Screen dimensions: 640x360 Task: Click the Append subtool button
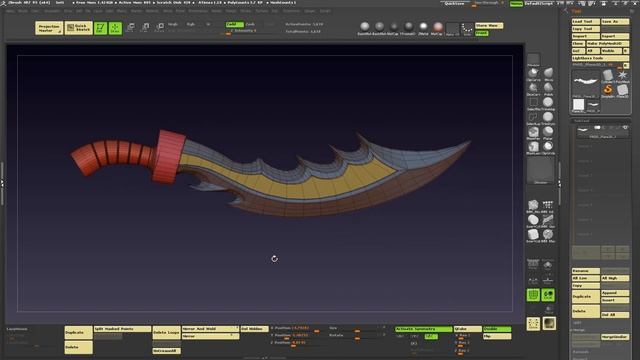click(x=615, y=293)
